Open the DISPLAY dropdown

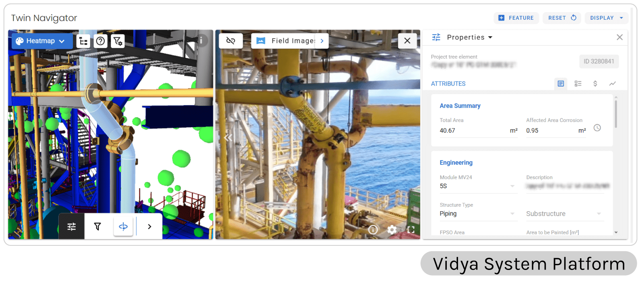tap(607, 18)
